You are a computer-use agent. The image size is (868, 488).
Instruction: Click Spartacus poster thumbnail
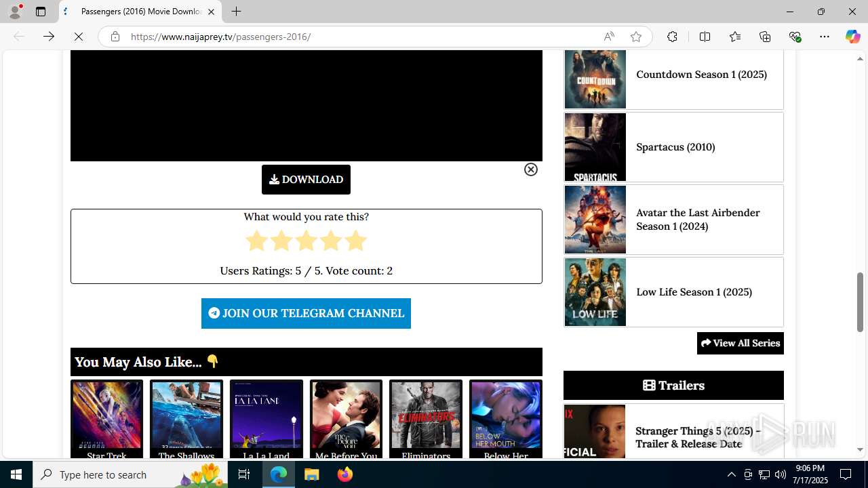pyautogui.click(x=595, y=147)
